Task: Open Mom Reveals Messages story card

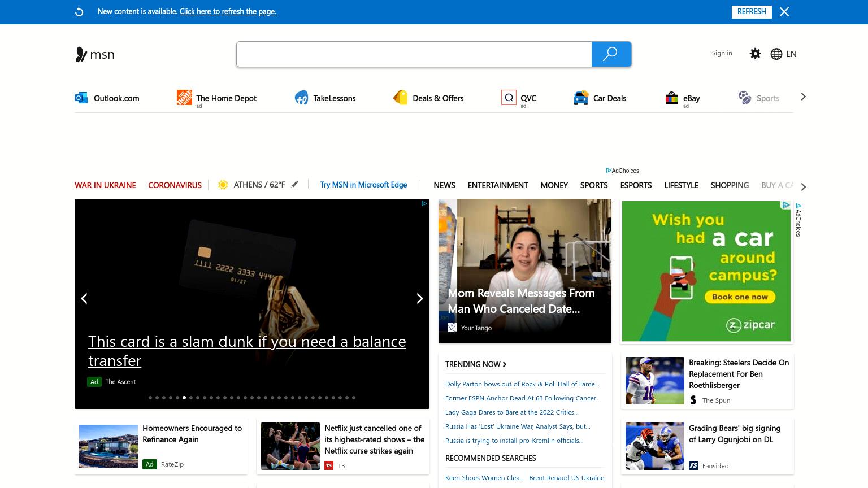Action: coord(525,271)
